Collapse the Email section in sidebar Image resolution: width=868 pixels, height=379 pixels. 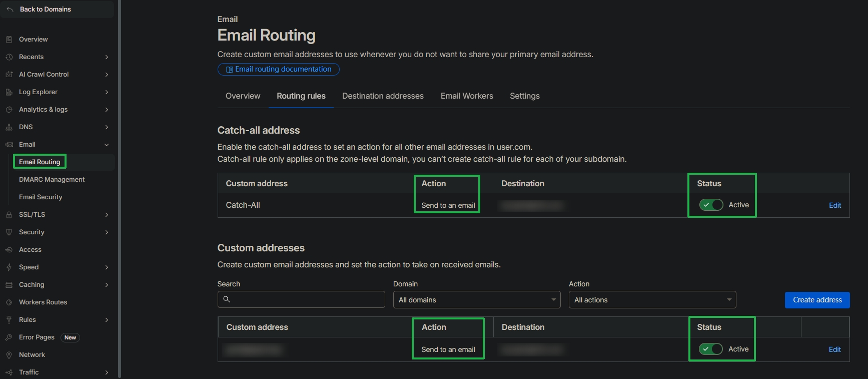pyautogui.click(x=107, y=145)
